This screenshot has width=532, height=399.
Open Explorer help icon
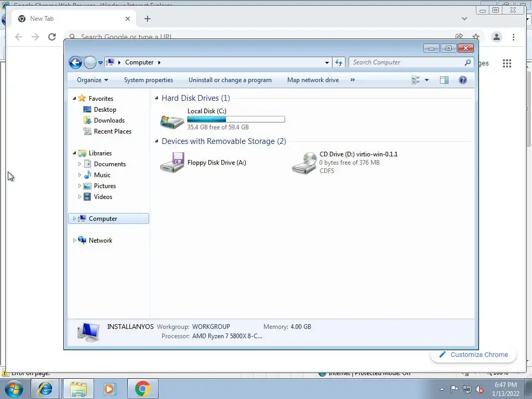point(462,80)
